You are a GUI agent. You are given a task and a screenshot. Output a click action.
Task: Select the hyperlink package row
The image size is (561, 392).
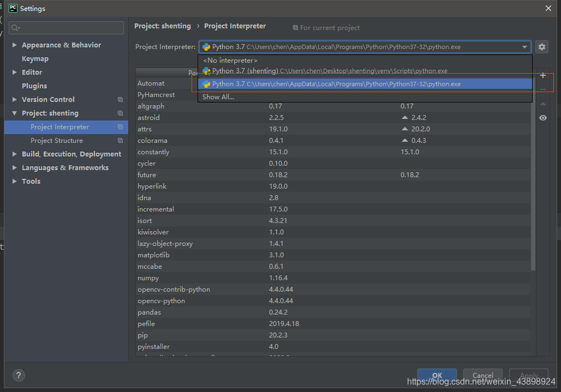click(x=333, y=186)
